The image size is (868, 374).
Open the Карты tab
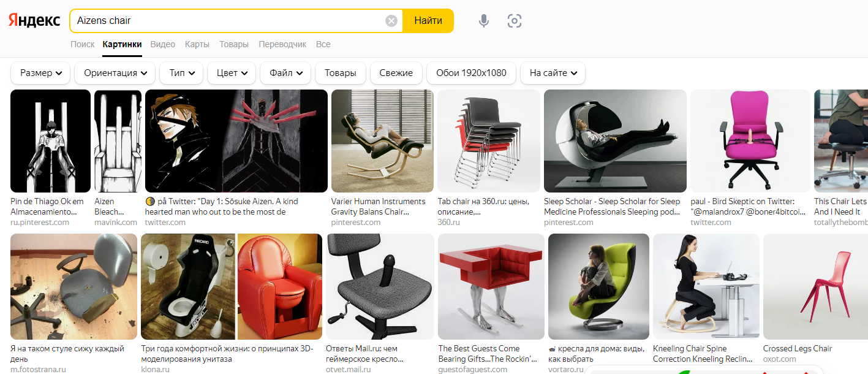(x=197, y=44)
